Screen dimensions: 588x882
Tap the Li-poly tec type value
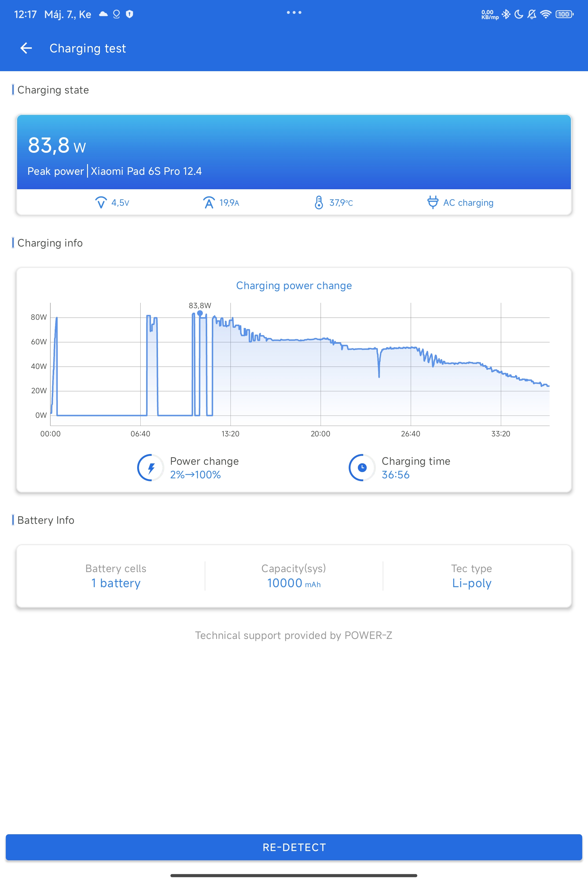click(471, 583)
